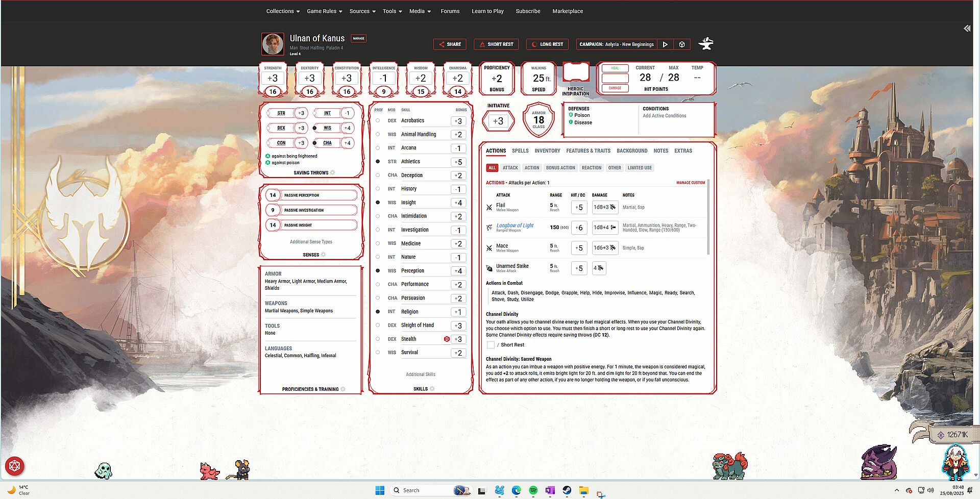Viewport: 980px width, 499px height.
Task: Filter actions by Limited Use
Action: tap(640, 168)
